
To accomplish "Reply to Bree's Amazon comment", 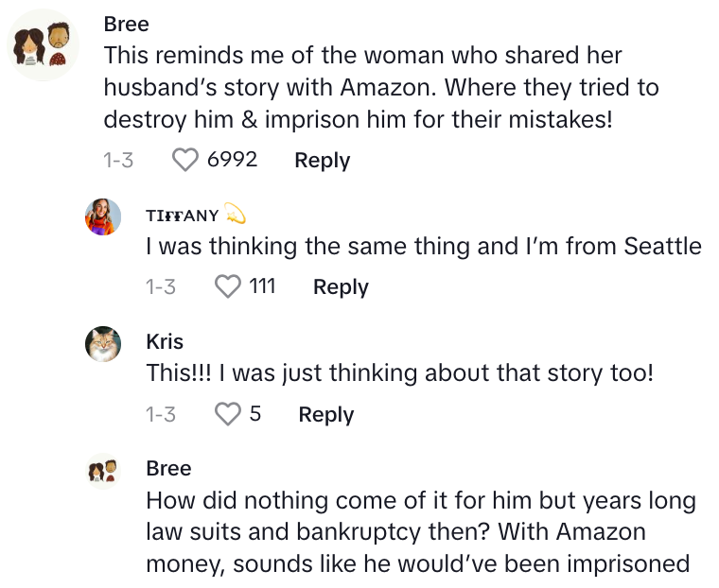I will coord(322,161).
